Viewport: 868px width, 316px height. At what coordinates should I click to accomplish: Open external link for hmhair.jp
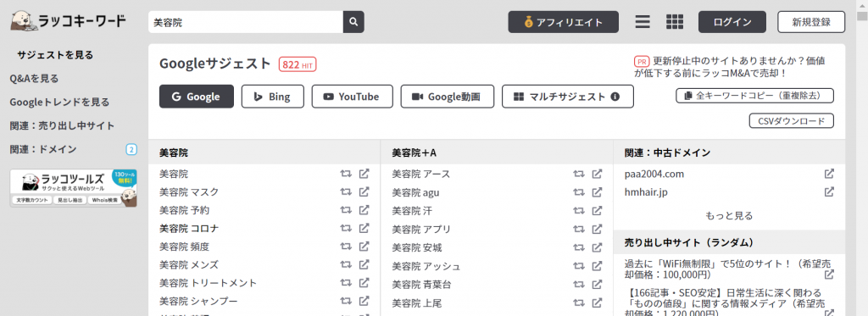pos(829,192)
